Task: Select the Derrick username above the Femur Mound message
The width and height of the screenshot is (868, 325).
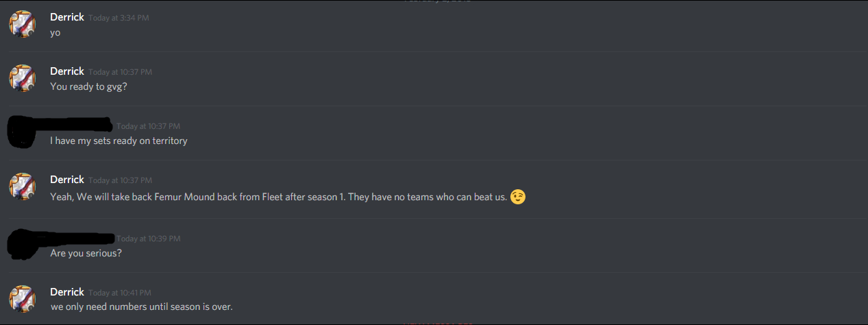Action: pos(67,180)
